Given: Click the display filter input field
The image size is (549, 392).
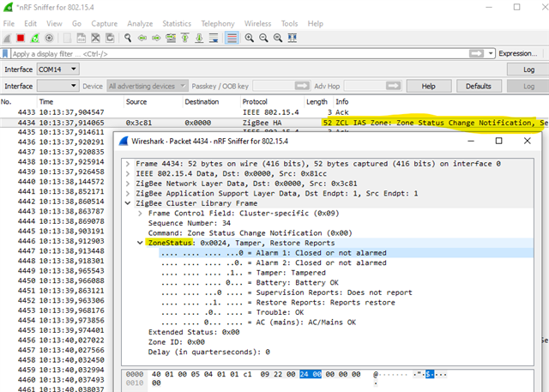Looking at the screenshot, I should tap(239, 53).
